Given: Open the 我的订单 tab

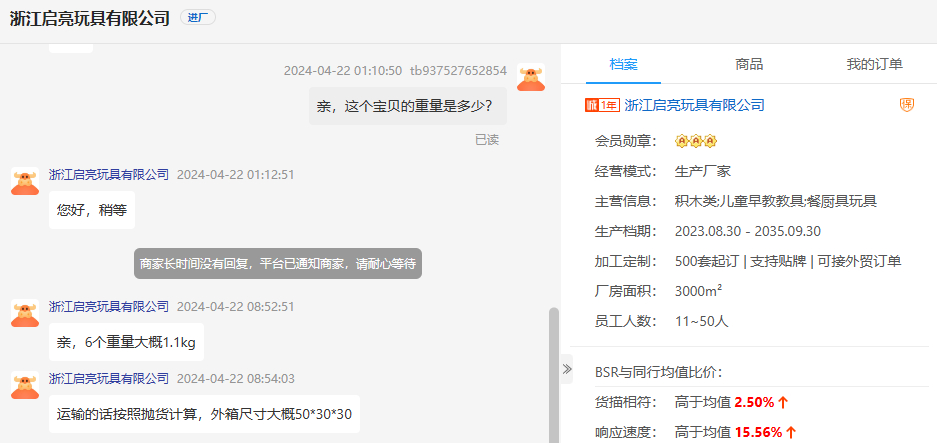Looking at the screenshot, I should [x=874, y=65].
